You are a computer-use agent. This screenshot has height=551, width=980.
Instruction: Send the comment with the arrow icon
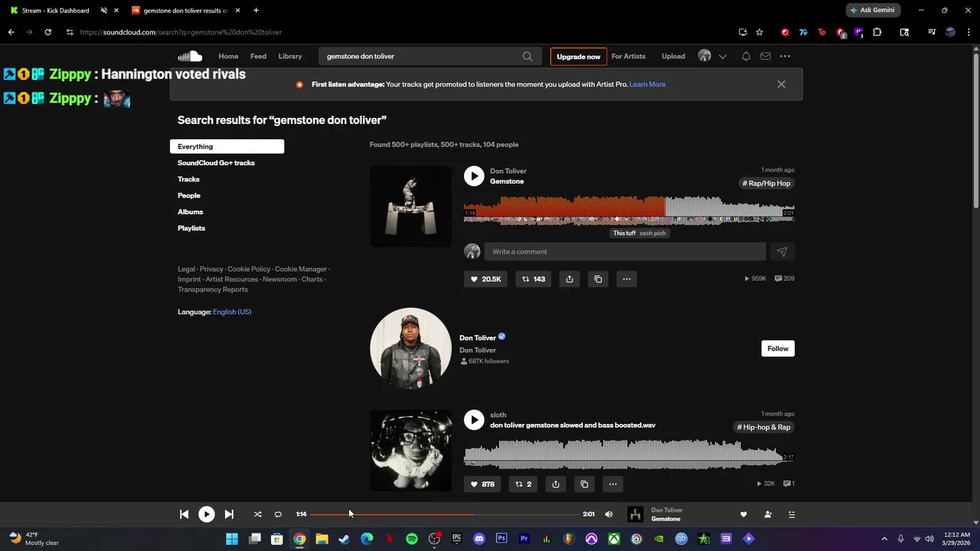coord(782,252)
